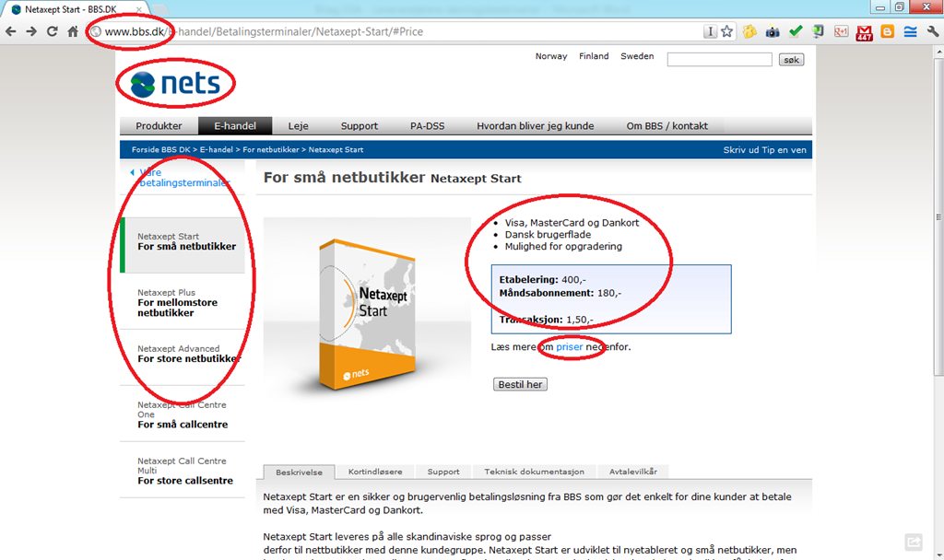The image size is (944, 560).
Task: Bookmark this page with the star icon
Action: click(727, 32)
